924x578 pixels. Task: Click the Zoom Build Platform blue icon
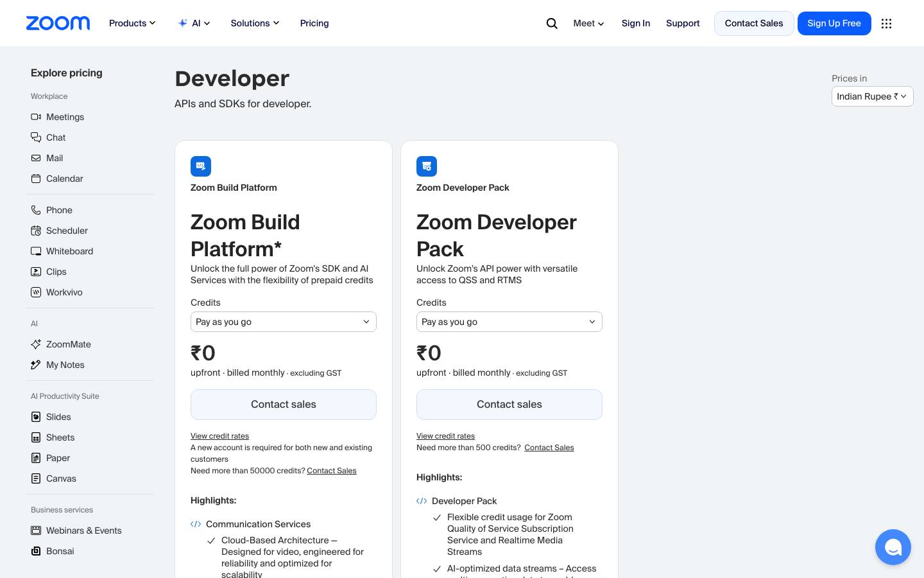point(201,166)
